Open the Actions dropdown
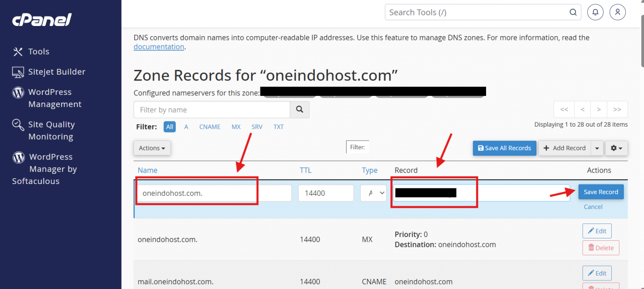This screenshot has height=289, width=644. 152,148
